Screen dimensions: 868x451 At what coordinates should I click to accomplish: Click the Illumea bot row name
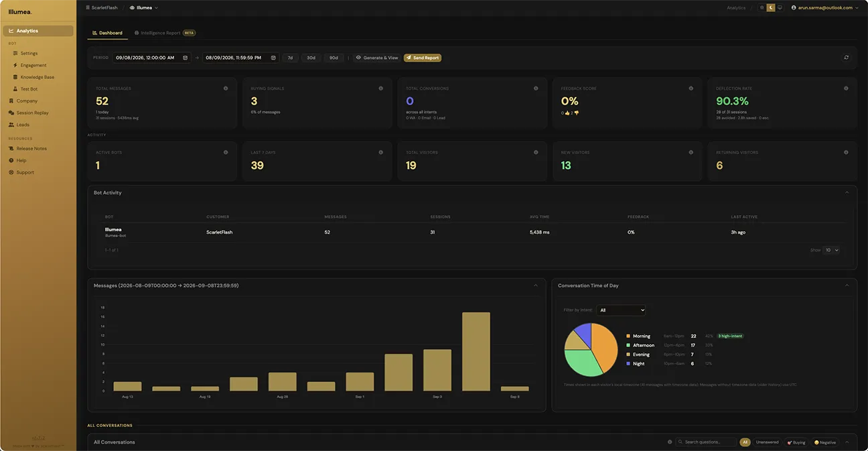pyautogui.click(x=113, y=229)
